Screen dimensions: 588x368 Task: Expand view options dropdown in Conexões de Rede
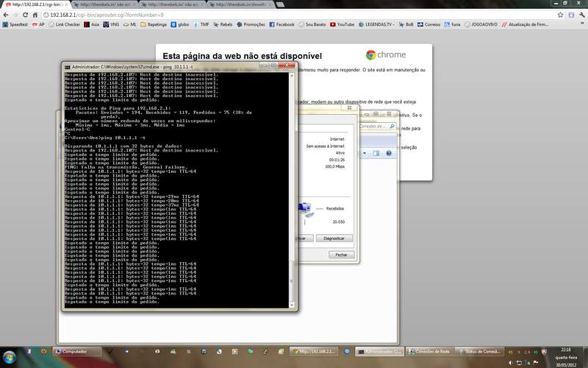[364, 153]
